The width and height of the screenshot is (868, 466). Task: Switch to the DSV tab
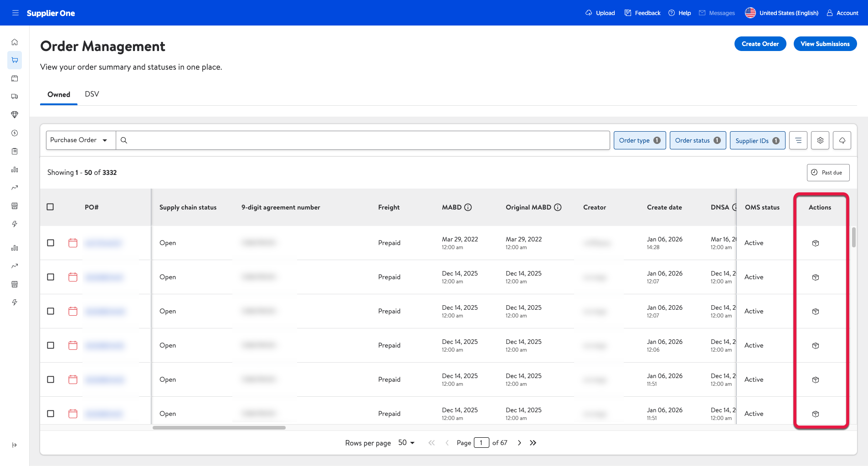[x=92, y=94]
